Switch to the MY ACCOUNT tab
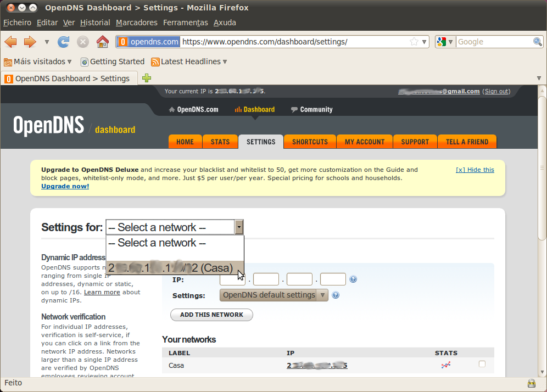This screenshot has width=547, height=392. click(x=365, y=142)
